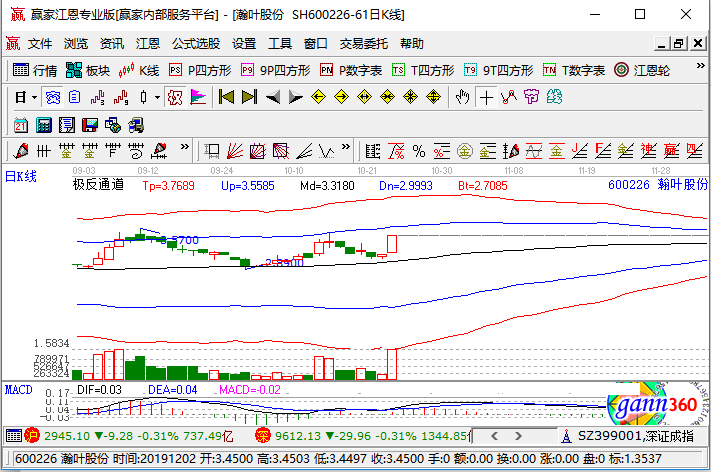Click the 日K线 chart label
Viewport: 711px width, 472px height.
20,176
